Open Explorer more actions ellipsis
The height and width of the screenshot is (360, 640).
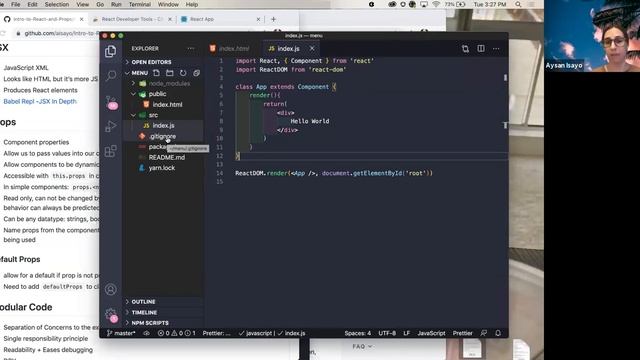(191, 48)
